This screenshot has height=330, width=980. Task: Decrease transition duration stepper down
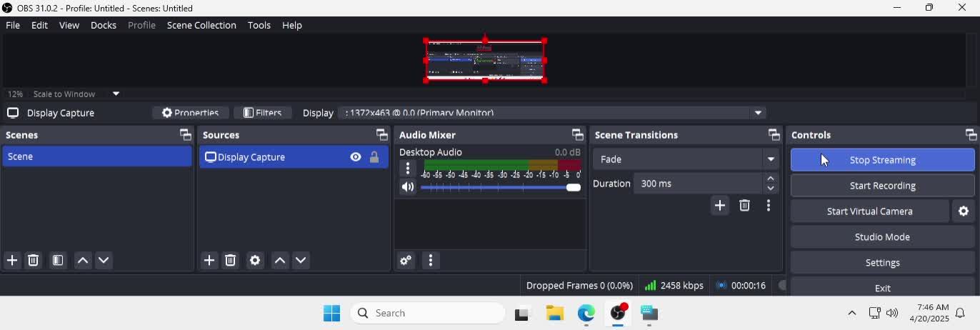[771, 189]
